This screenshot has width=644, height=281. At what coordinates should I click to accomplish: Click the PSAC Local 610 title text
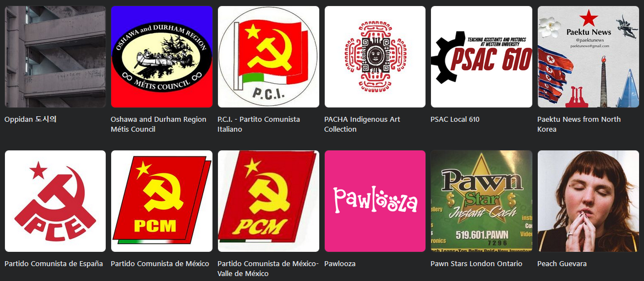click(x=455, y=120)
